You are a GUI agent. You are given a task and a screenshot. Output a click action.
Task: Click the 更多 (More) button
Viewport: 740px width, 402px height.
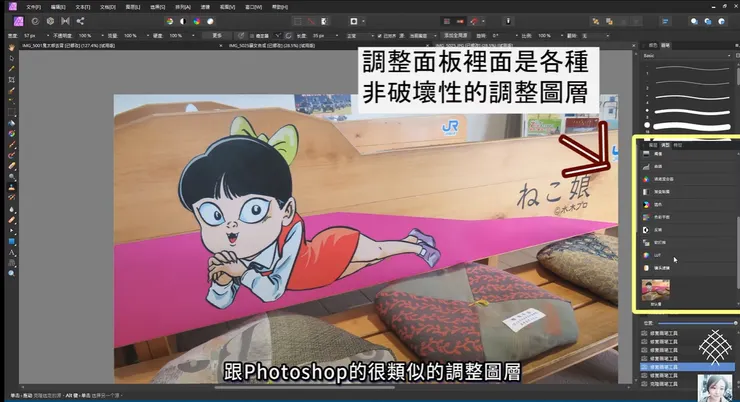tap(217, 36)
